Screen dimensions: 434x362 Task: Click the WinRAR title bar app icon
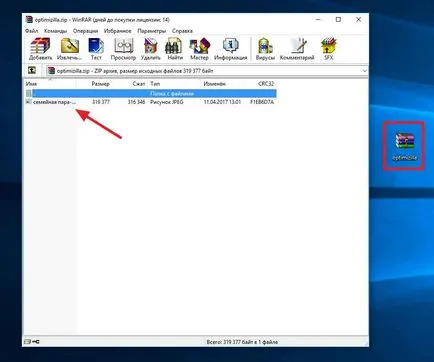point(29,20)
